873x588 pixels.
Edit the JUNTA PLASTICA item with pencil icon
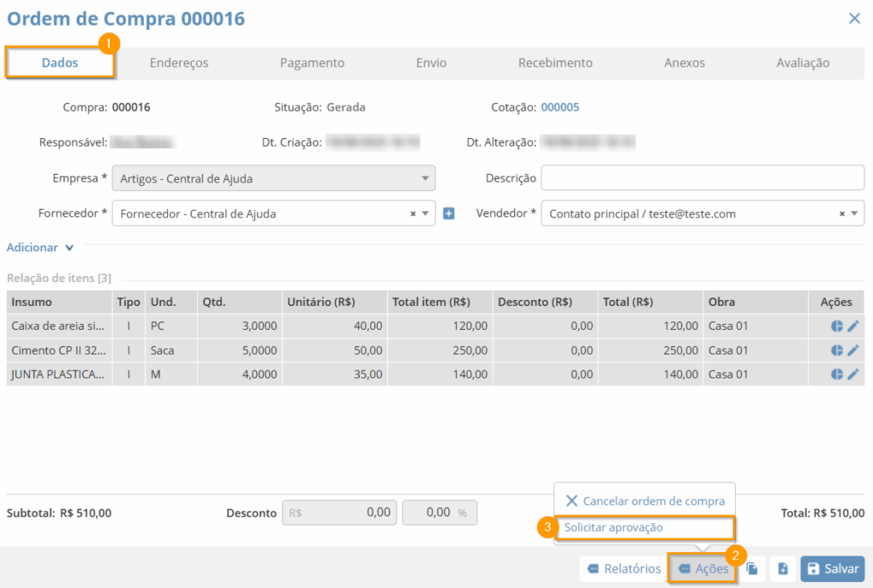[853, 374]
